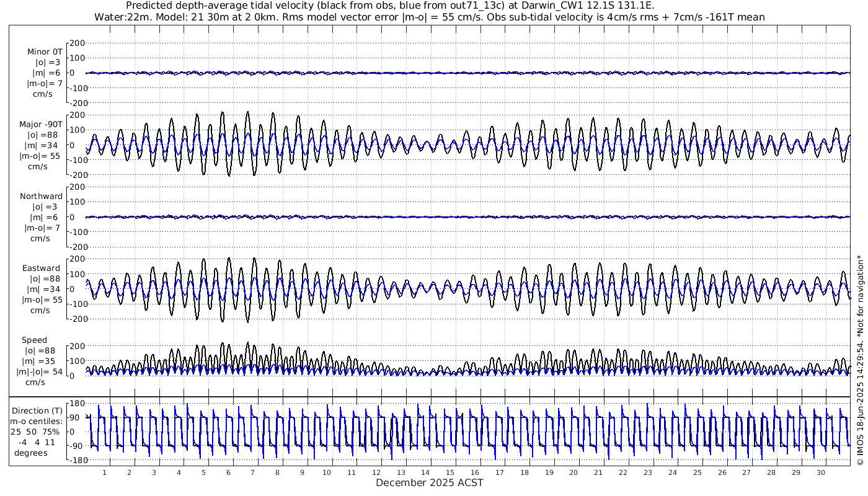This screenshot has height=496, width=868.
Task: Click the 'Direction (T)' panel label
Action: pyautogui.click(x=37, y=410)
